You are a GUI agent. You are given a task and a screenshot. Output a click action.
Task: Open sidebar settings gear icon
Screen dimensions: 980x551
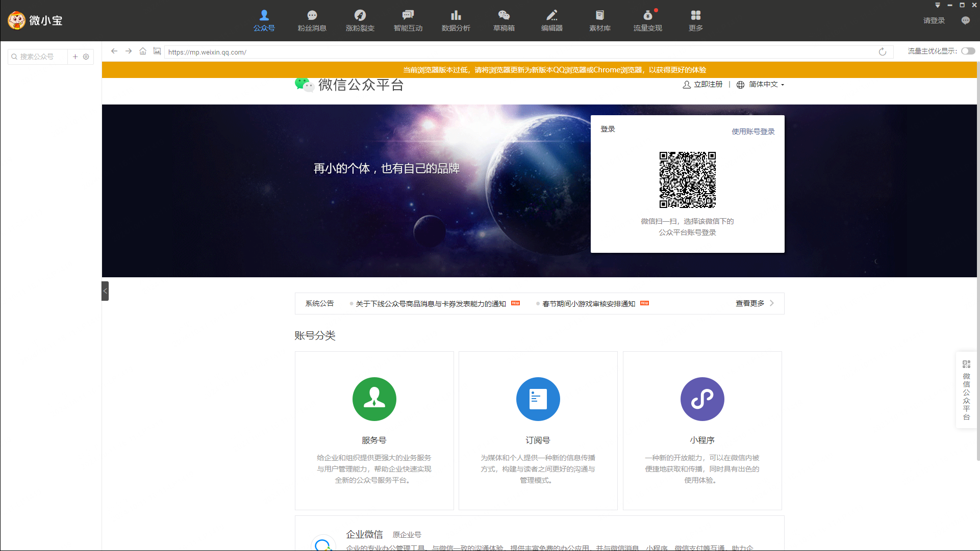click(86, 57)
